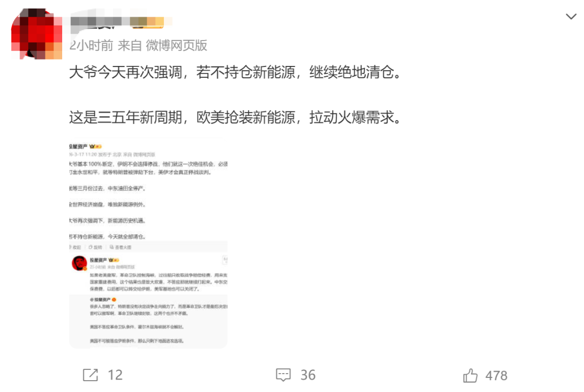Click text line starting 大爷今天再次强调

pos(235,72)
